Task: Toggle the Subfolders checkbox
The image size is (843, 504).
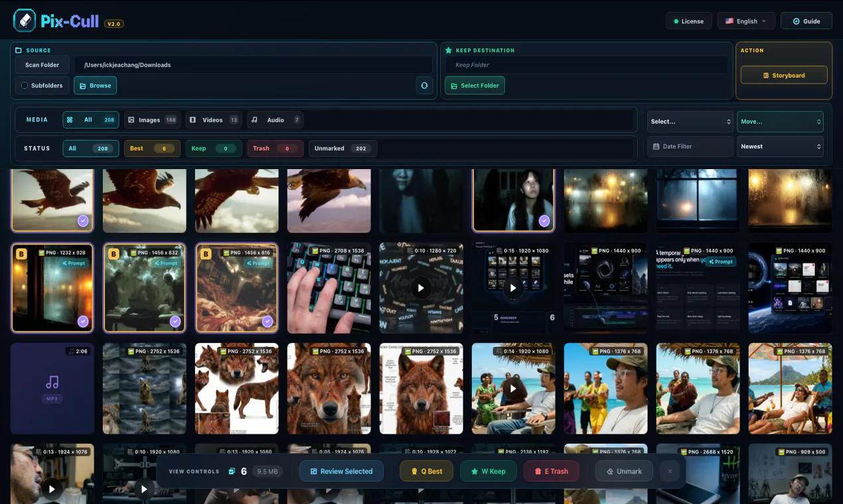Action: (25, 86)
